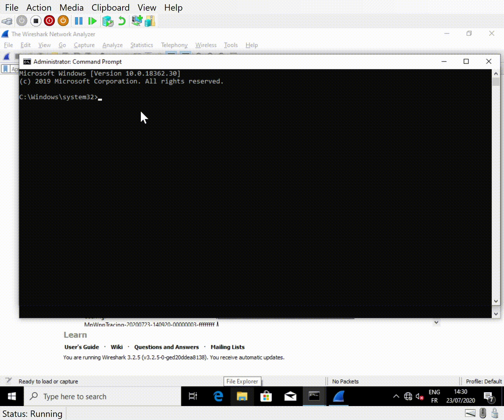Create a checkpoint with the server-clock icon
This screenshot has height=420, width=504.
coord(108,21)
